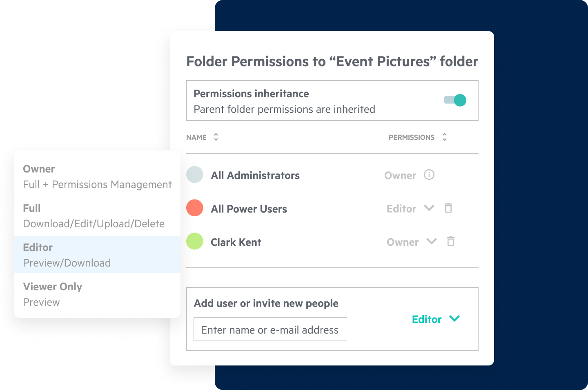The width and height of the screenshot is (588, 390).
Task: Click Clark Kent's name in the permissions list
Action: click(236, 242)
